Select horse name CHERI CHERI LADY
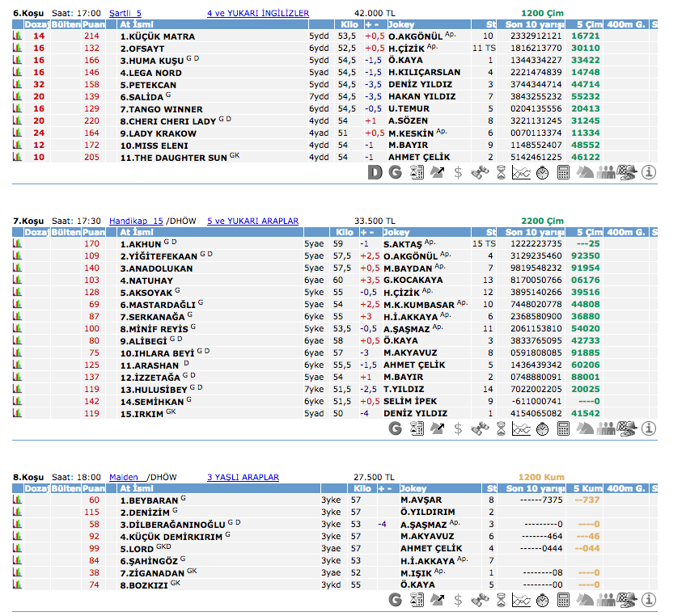 167,121
